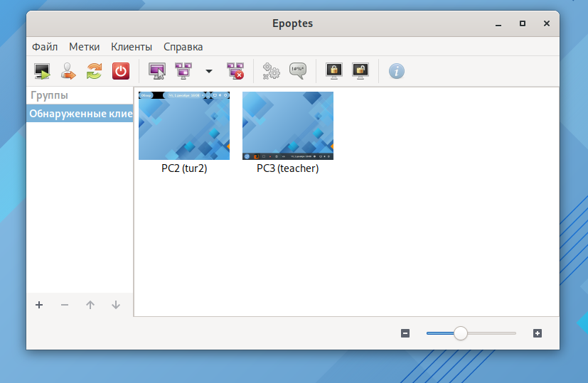Click the broadcast teacher screen icon
Image resolution: width=588 pixels, height=383 pixels.
click(183, 71)
